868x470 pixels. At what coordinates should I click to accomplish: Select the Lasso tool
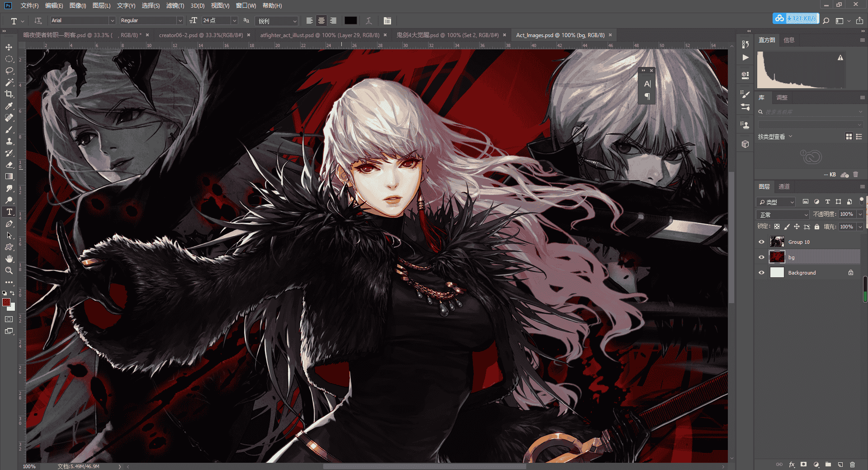[x=9, y=71]
